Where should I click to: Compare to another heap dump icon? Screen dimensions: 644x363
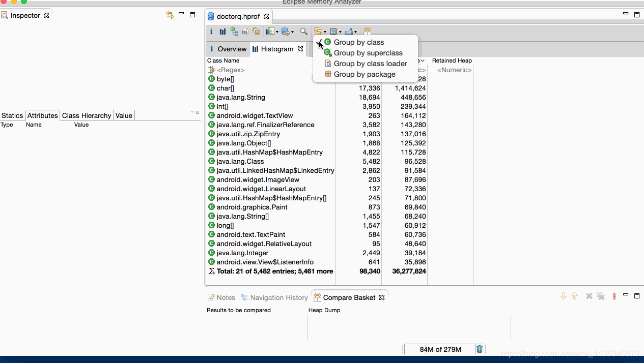click(x=367, y=32)
